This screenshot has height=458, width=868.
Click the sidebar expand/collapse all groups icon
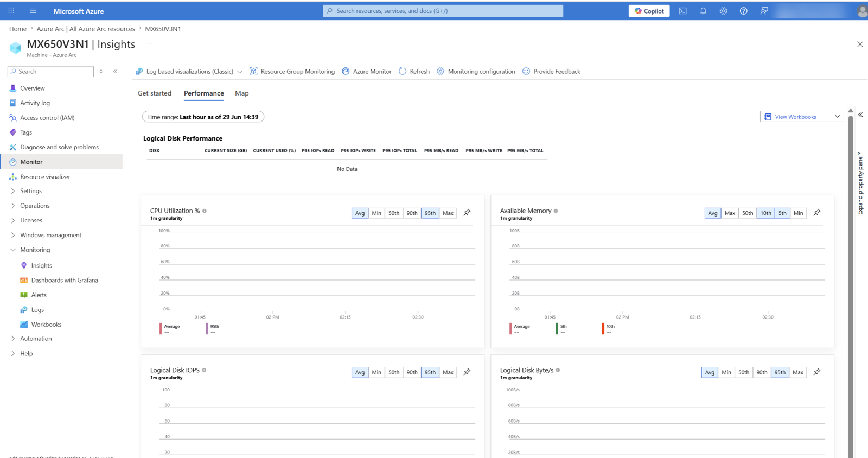coord(101,72)
